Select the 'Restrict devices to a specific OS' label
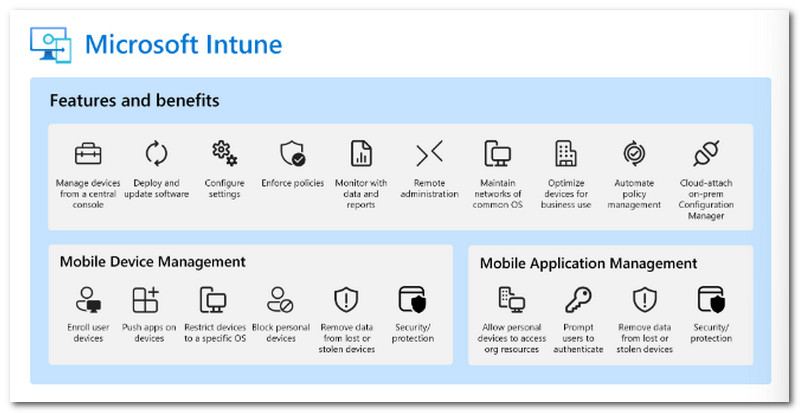Screen dimensions: 800x413 (x=215, y=333)
